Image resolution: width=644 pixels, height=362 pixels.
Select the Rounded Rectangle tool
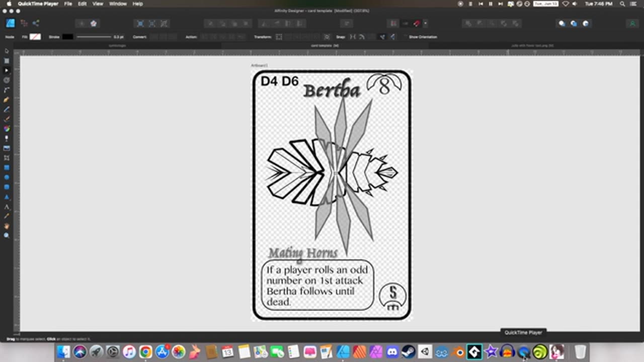point(7,187)
